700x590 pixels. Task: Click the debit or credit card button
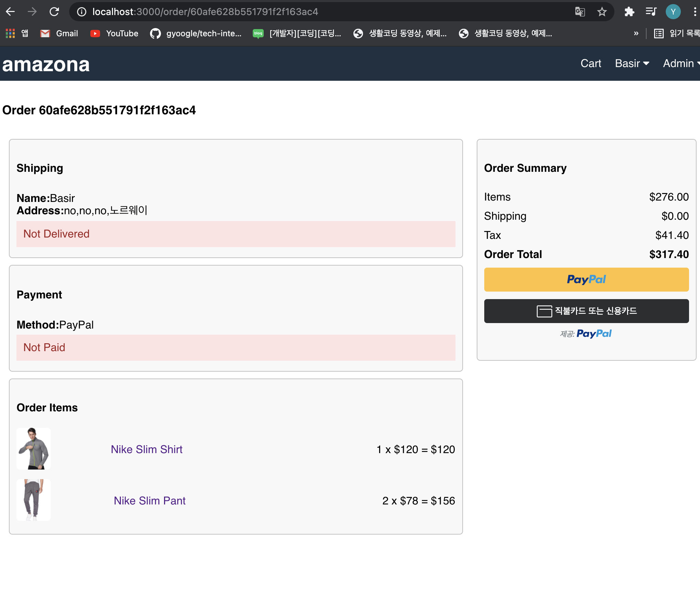(x=586, y=311)
